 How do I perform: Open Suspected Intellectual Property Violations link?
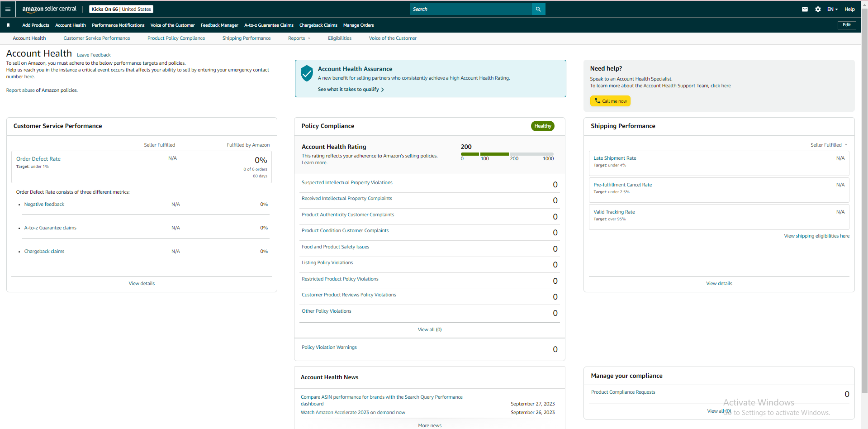point(347,183)
